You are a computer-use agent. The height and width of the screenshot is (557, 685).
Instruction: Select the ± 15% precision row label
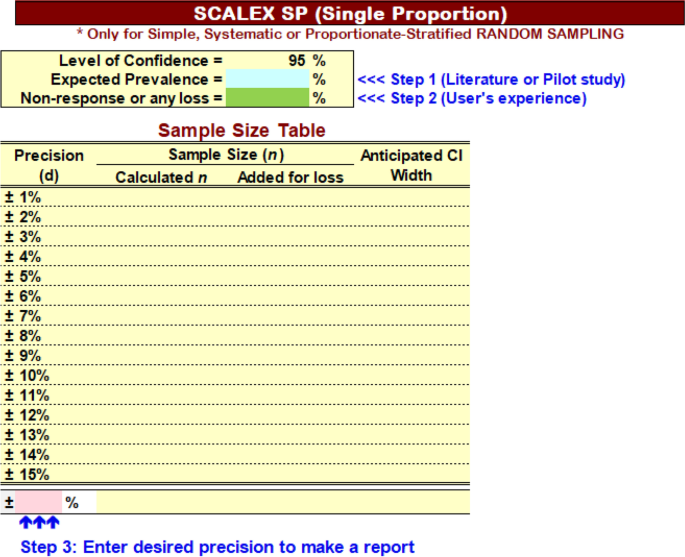click(x=27, y=474)
